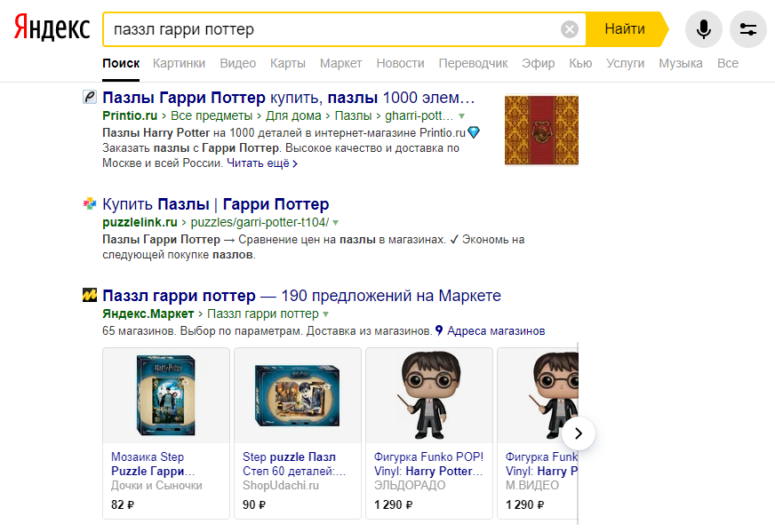
Task: Open the Услуги tab
Action: coord(625,63)
